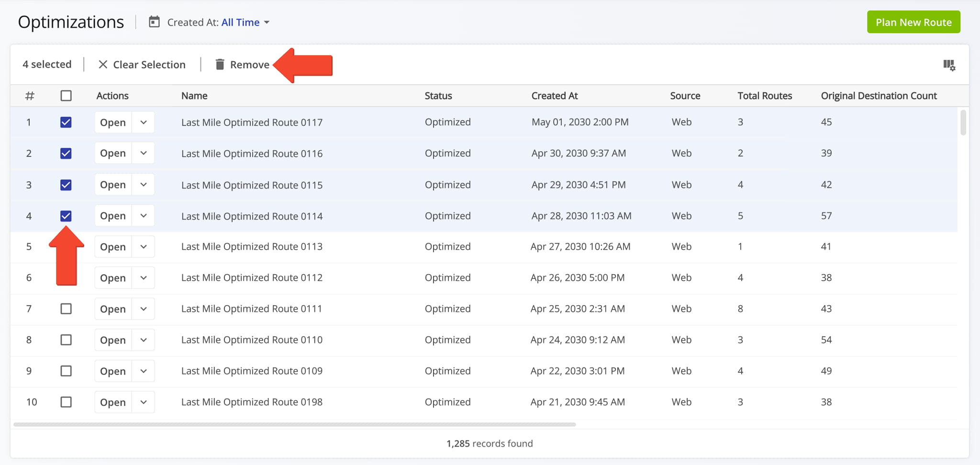The width and height of the screenshot is (980, 465).
Task: Open Last Mile Optimized Route 0112
Action: point(113,278)
